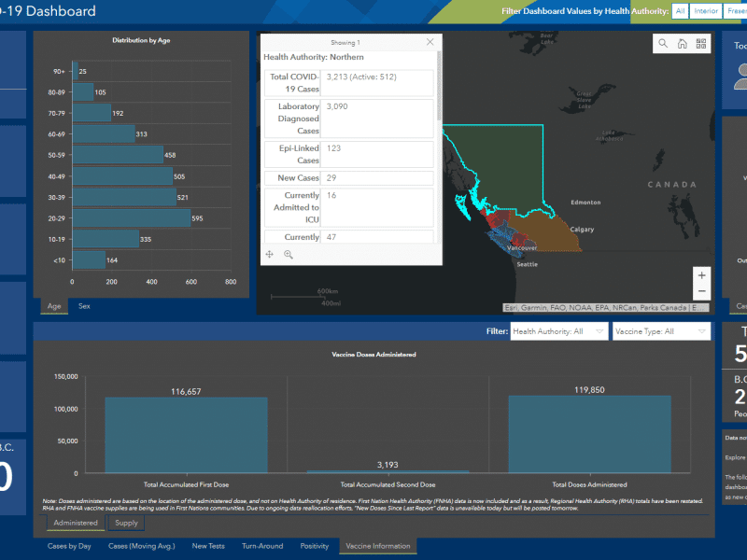The image size is (747, 560).
Task: Click the map home extent icon
Action: coord(683,43)
